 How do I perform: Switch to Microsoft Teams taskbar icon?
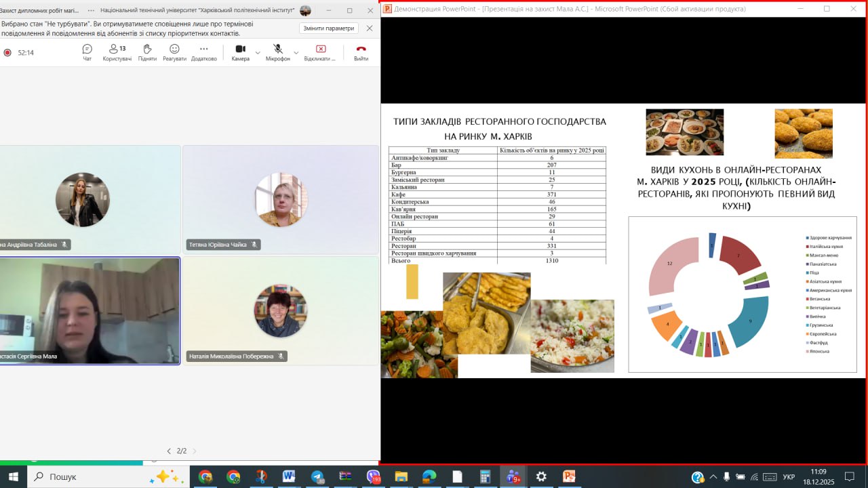[x=513, y=476]
